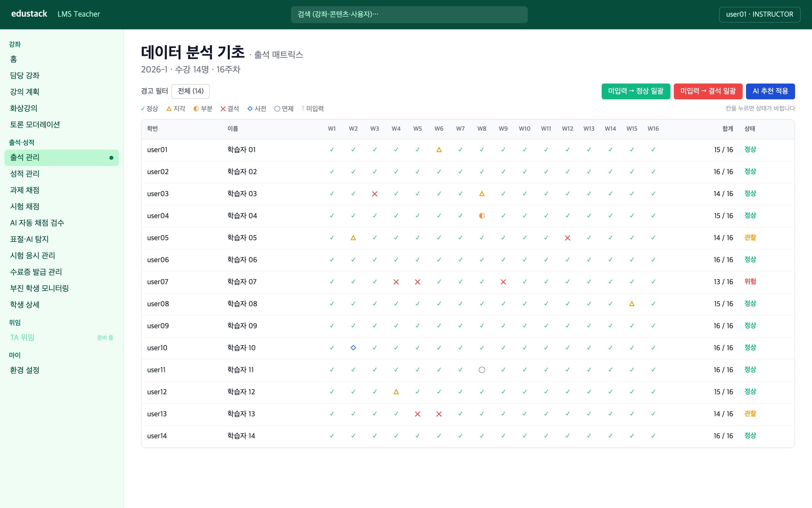The width and height of the screenshot is (812, 508).
Task: Click the 학습자 13 name cell
Action: coord(241,414)
